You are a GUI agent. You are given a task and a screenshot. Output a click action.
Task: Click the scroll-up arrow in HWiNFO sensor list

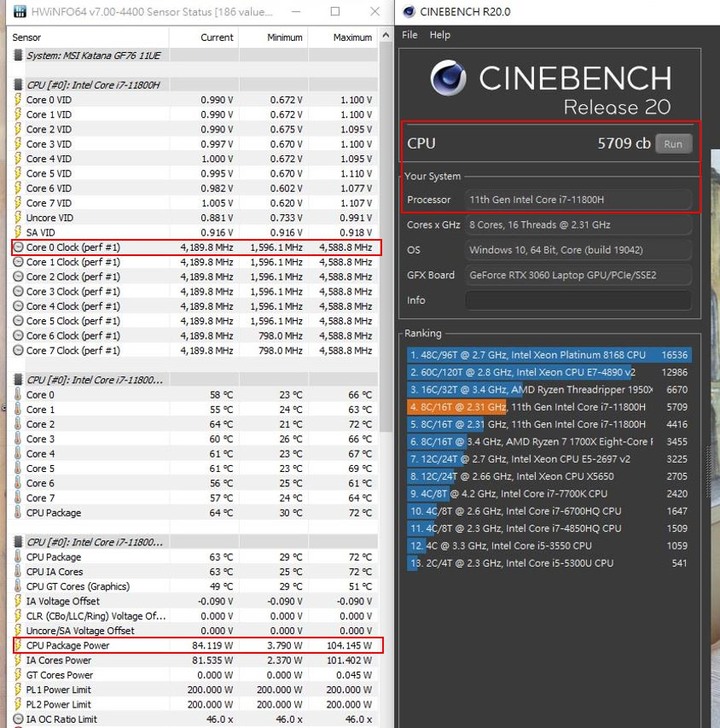(x=385, y=35)
